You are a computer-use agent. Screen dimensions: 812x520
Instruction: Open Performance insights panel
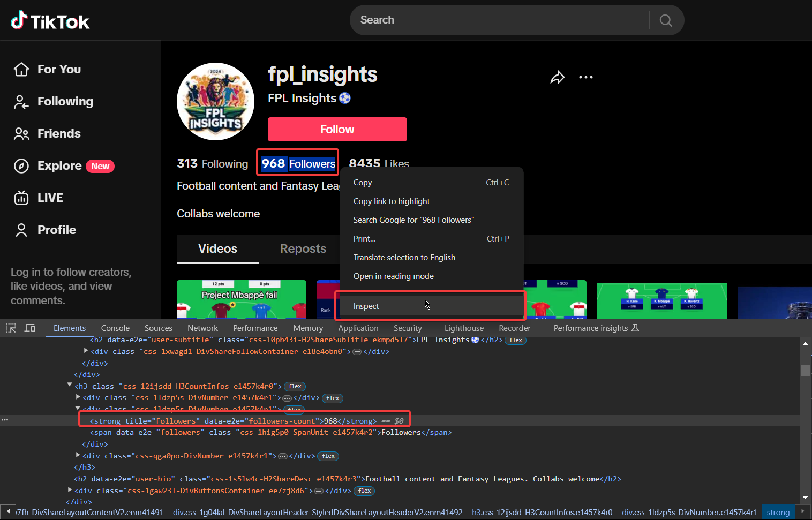(x=591, y=328)
